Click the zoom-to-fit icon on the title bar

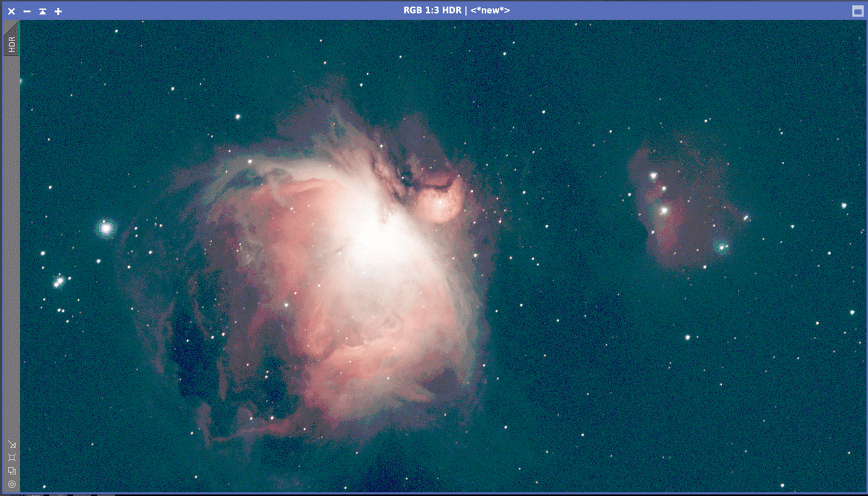pos(41,11)
